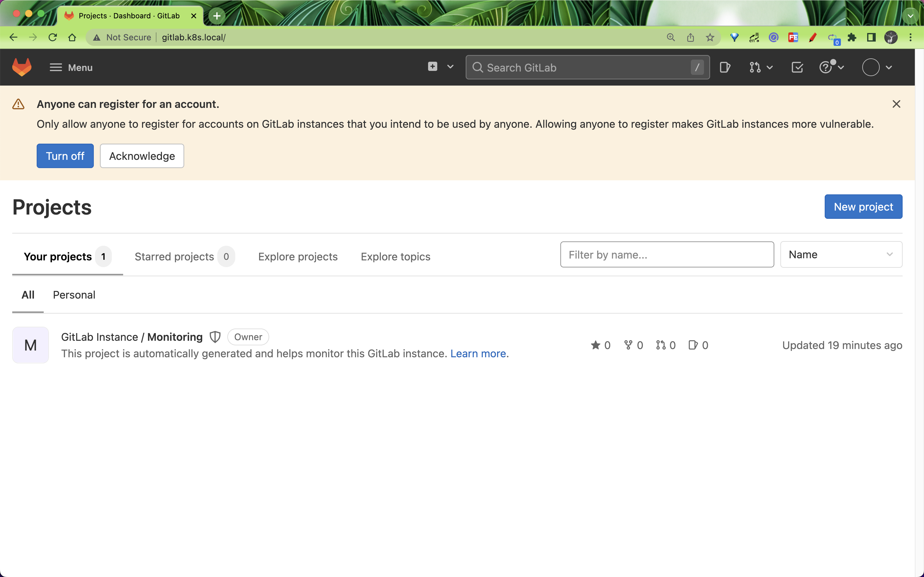Focus the Search GitLab field
Image resolution: width=924 pixels, height=577 pixels.
587,68
